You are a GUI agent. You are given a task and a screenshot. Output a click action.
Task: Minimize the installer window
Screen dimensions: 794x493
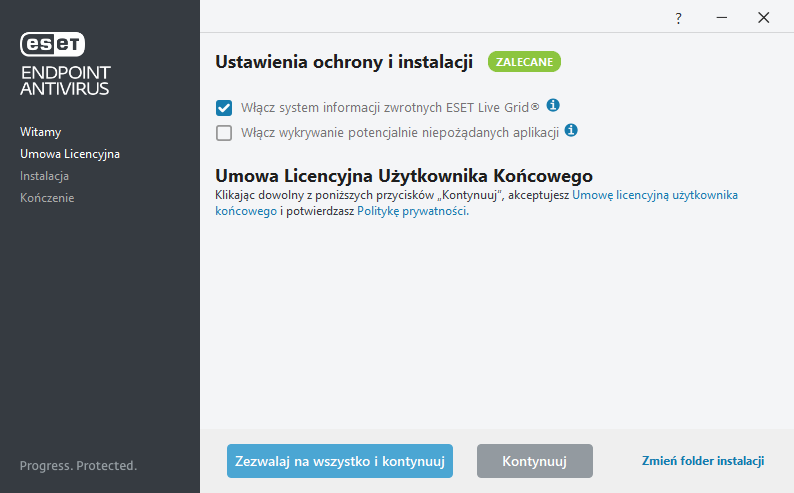point(722,18)
